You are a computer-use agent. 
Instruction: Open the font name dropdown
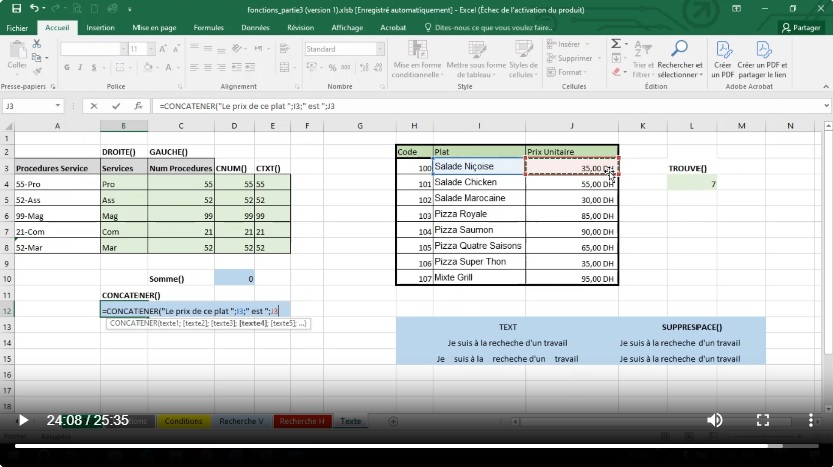123,49
